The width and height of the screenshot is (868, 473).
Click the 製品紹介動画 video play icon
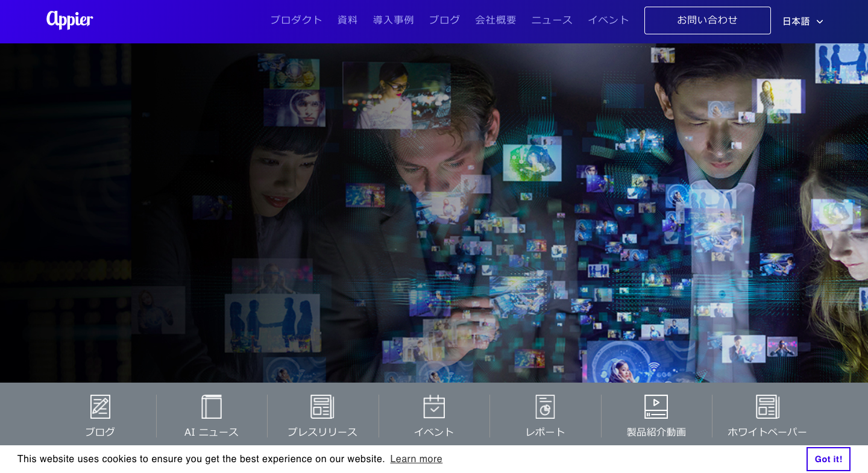(x=656, y=407)
